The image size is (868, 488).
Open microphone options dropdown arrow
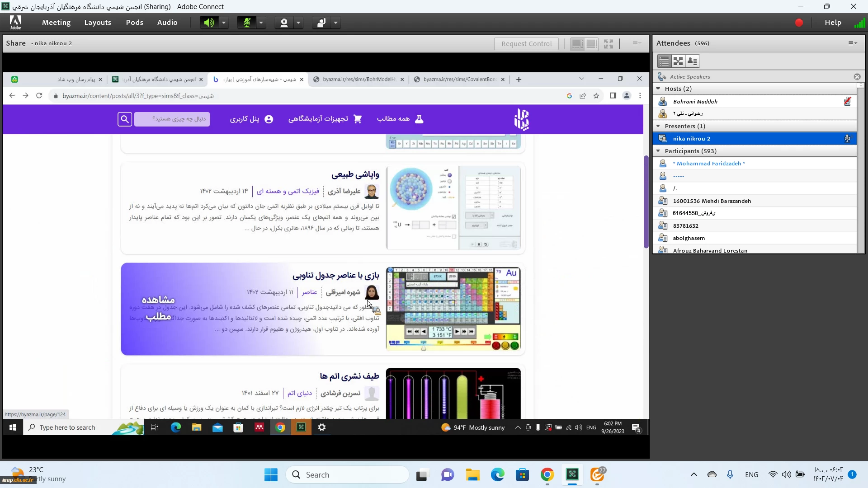pos(261,23)
